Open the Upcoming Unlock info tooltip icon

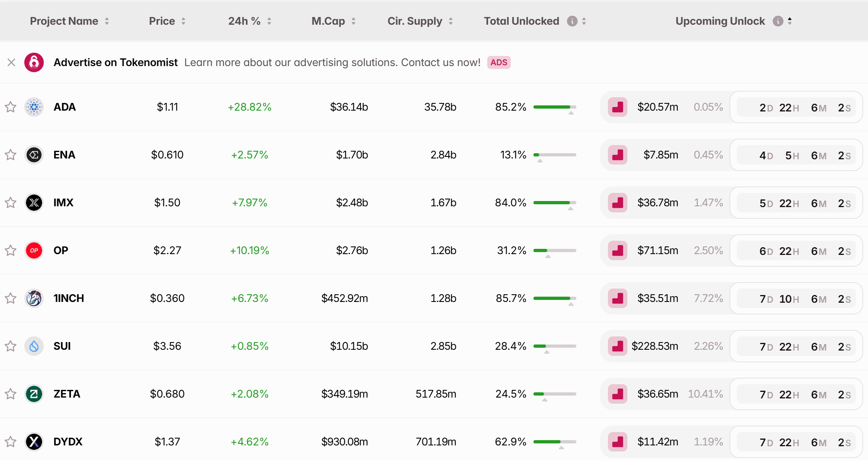pos(778,21)
